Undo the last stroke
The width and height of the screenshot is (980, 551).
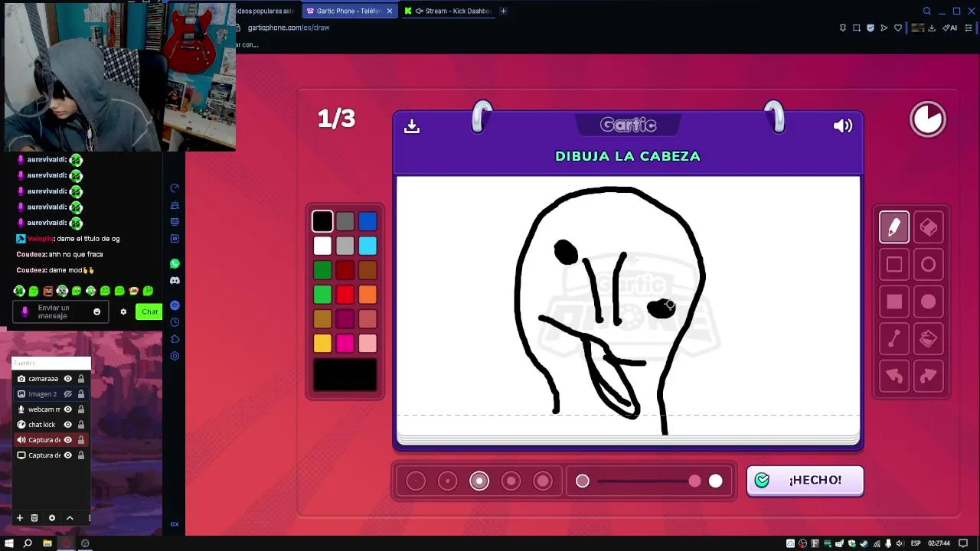pos(894,376)
